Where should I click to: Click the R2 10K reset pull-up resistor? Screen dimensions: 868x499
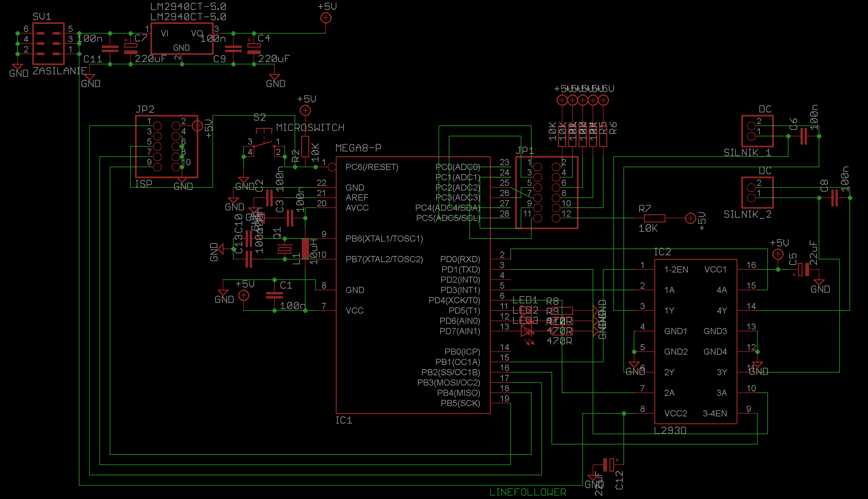[x=305, y=147]
